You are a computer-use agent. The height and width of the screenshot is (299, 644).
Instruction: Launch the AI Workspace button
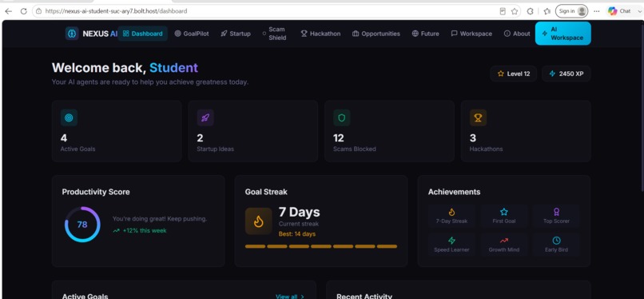click(x=563, y=34)
